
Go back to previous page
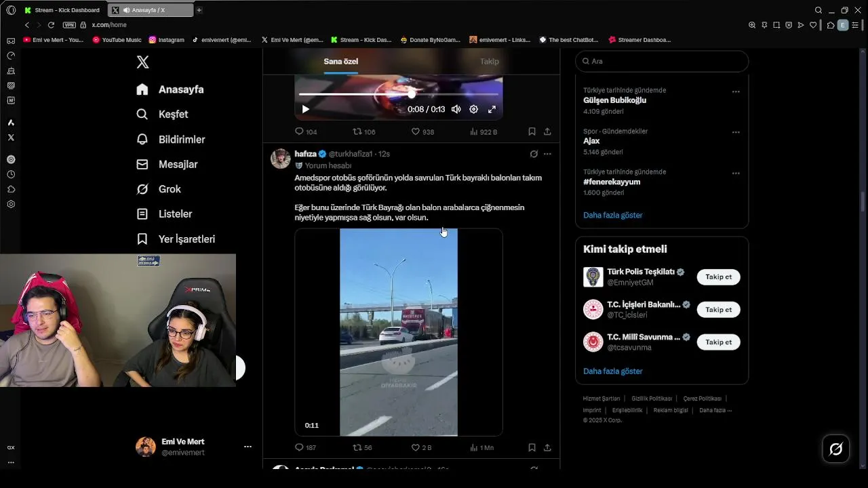pyautogui.click(x=27, y=25)
